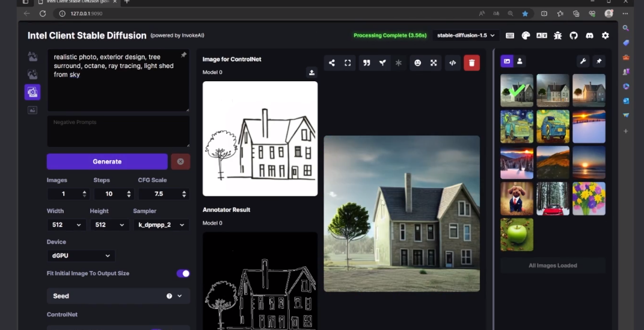Image resolution: width=644 pixels, height=330 pixels.
Task: Switch to the user uploads gallery tab
Action: pos(520,61)
